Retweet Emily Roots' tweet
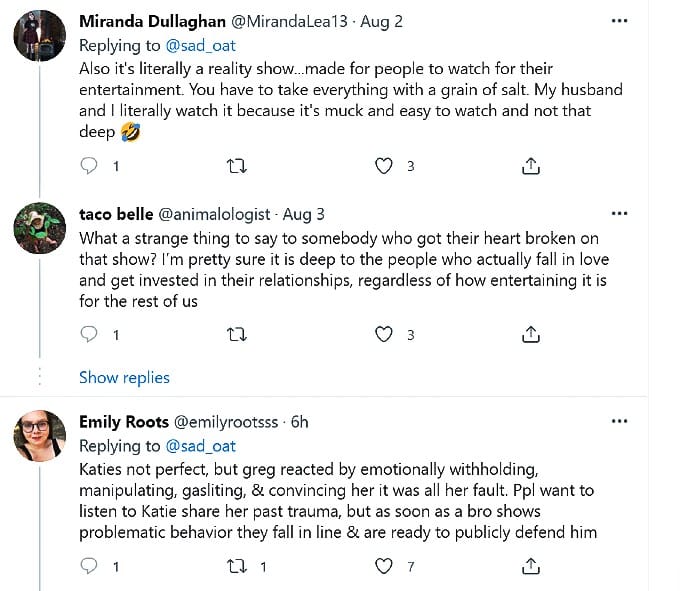 click(237, 567)
